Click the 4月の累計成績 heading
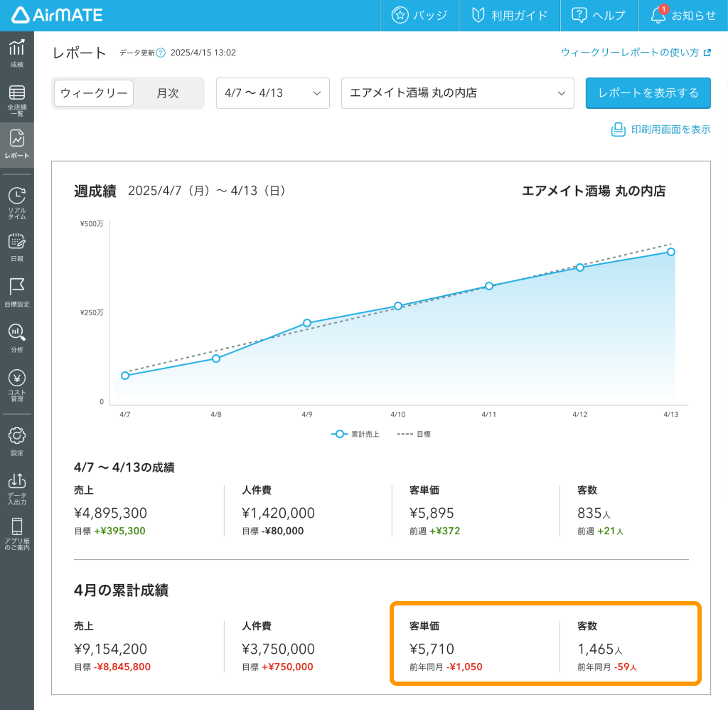This screenshot has height=710, width=728. (x=121, y=590)
